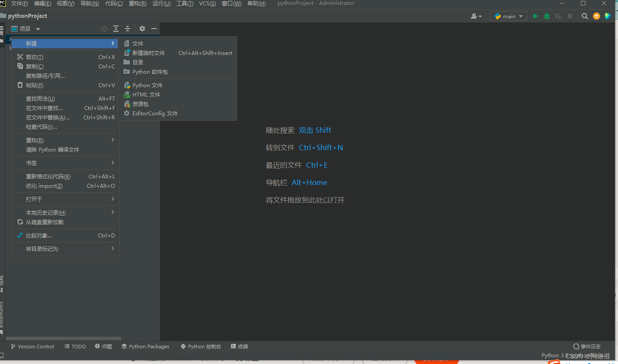The height and width of the screenshot is (364, 618).
Task: Open Search Everywhere magnifier icon
Action: click(x=585, y=16)
